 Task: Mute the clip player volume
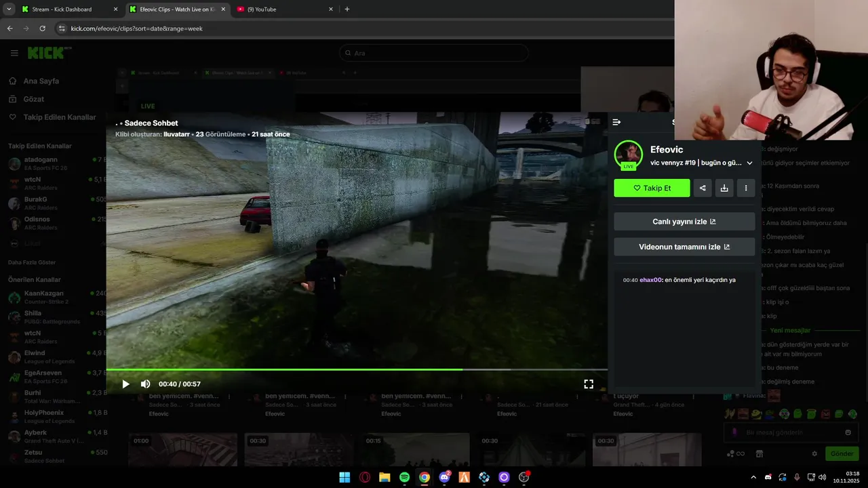pyautogui.click(x=145, y=384)
